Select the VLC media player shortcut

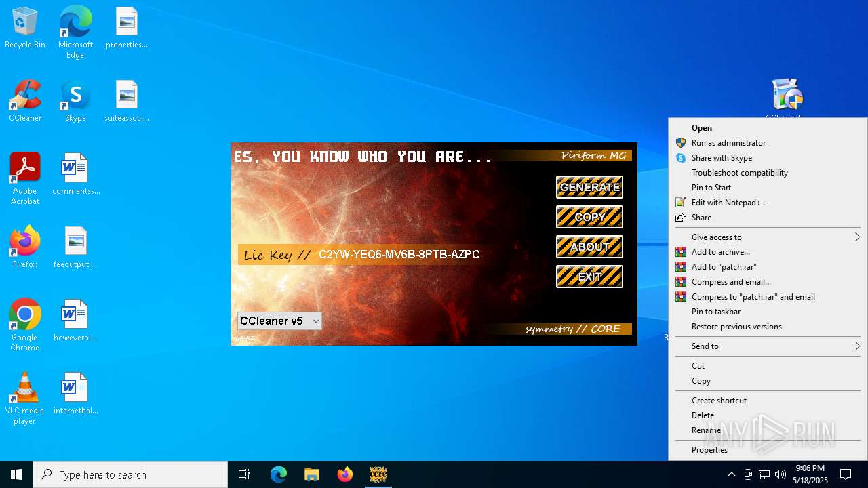(x=25, y=399)
